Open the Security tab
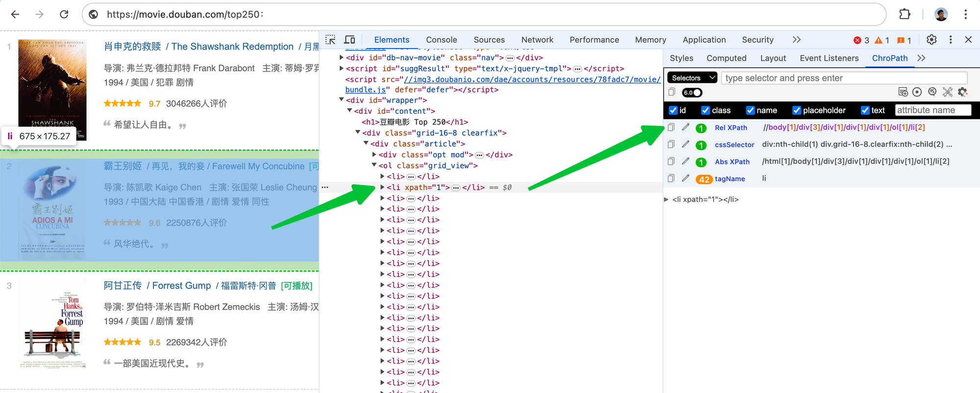 (x=758, y=40)
